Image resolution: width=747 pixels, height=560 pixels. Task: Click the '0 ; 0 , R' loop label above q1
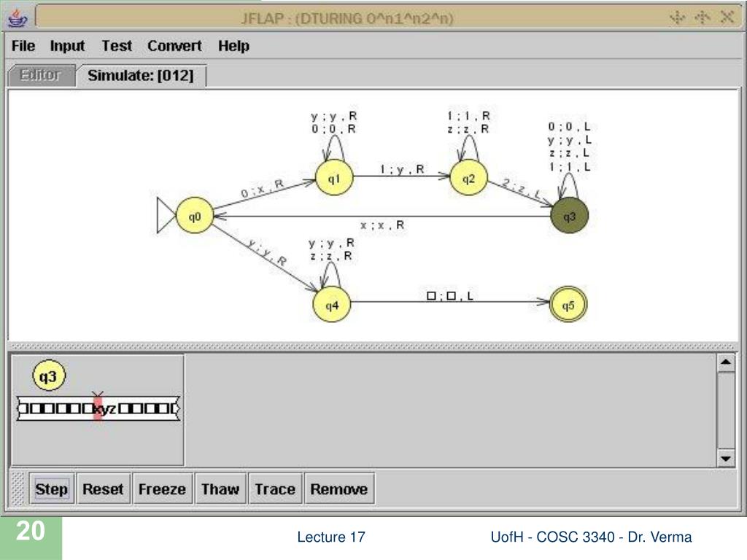[333, 129]
